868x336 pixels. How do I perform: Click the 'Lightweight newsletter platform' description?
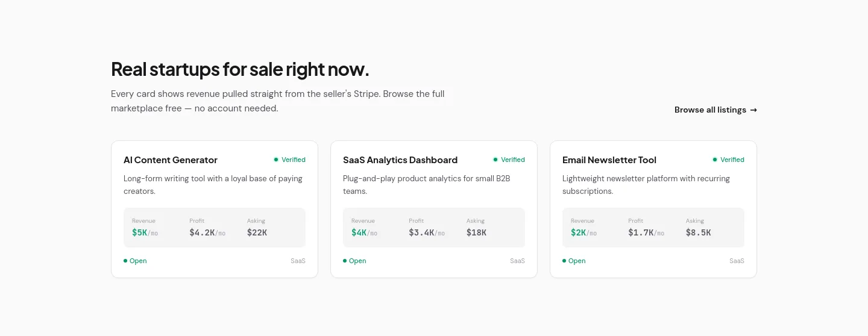click(646, 185)
